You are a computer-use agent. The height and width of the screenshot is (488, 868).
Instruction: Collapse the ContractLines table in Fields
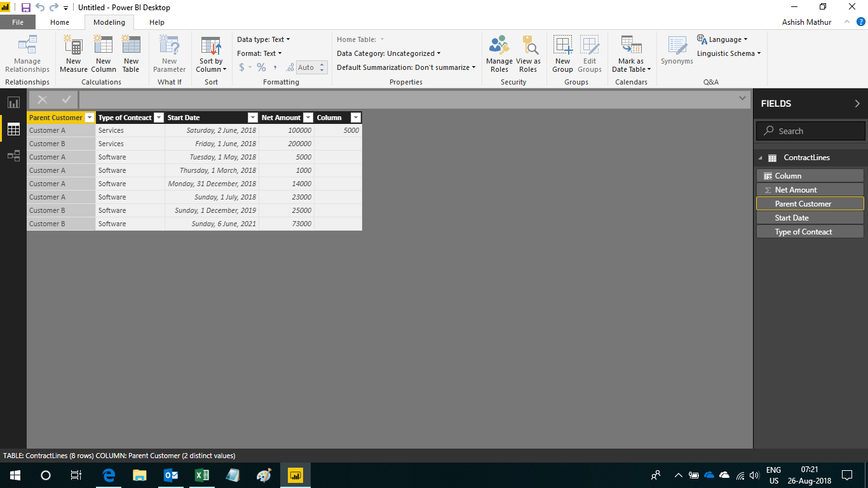pyautogui.click(x=761, y=158)
